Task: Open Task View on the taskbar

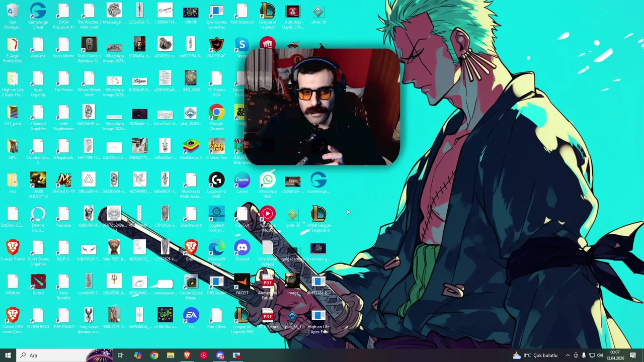Action: tap(121, 355)
